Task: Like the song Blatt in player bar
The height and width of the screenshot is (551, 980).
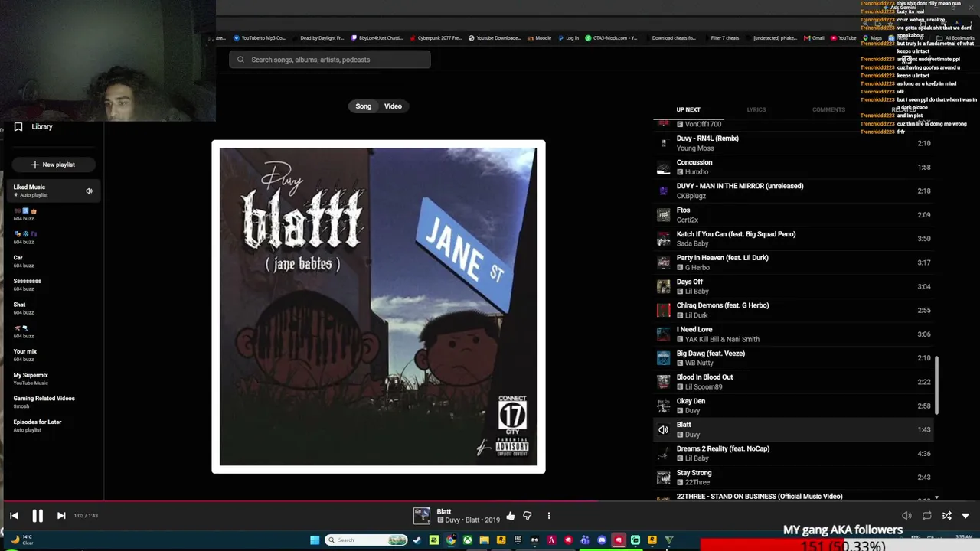Action: [x=510, y=516]
